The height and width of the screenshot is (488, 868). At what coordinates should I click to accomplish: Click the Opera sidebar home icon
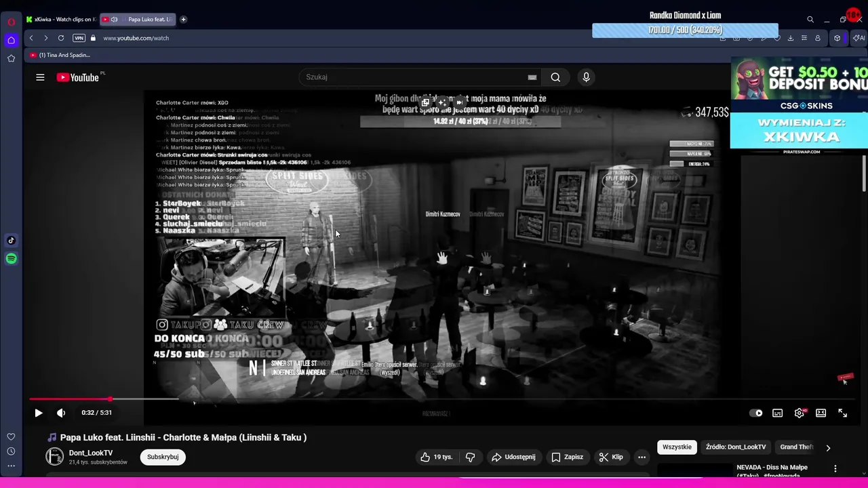(x=11, y=40)
